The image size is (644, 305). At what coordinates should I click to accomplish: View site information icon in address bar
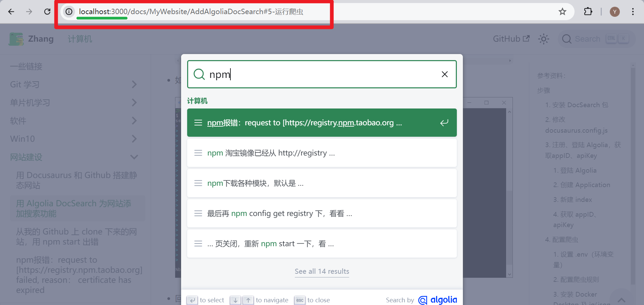pyautogui.click(x=69, y=12)
